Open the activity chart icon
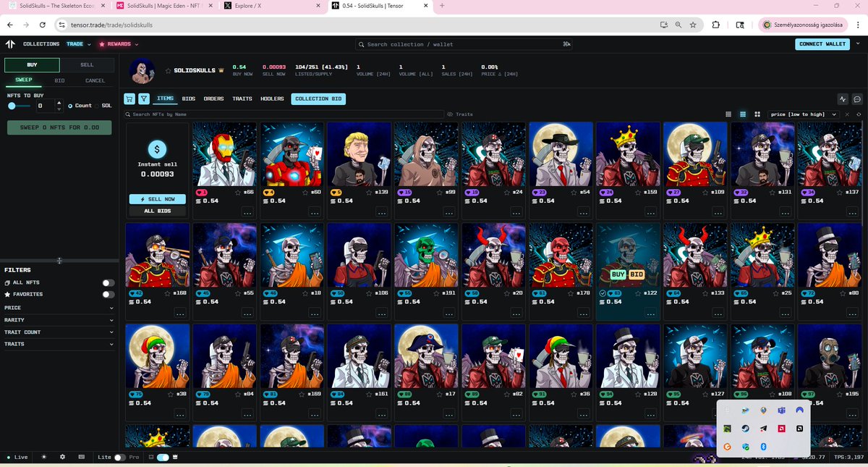 coord(843,99)
